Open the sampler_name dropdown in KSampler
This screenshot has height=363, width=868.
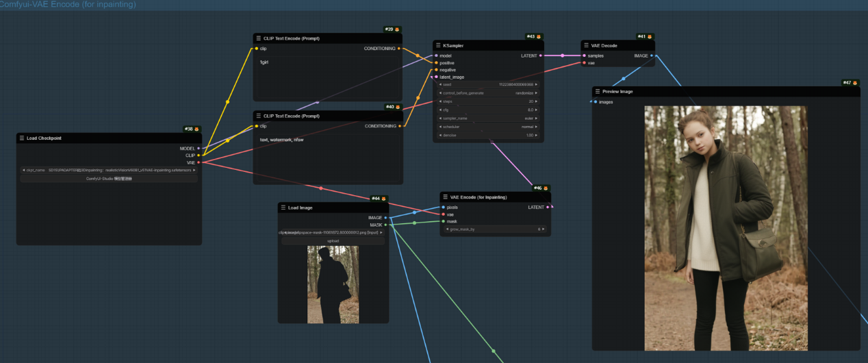[x=488, y=118]
